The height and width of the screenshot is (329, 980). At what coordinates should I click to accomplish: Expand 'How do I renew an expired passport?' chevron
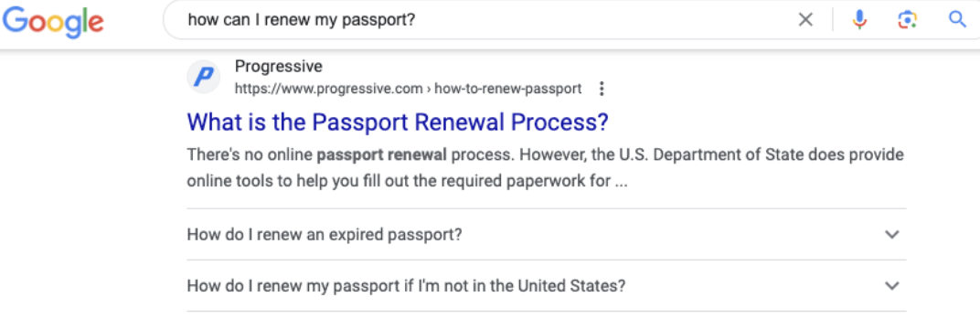click(892, 235)
